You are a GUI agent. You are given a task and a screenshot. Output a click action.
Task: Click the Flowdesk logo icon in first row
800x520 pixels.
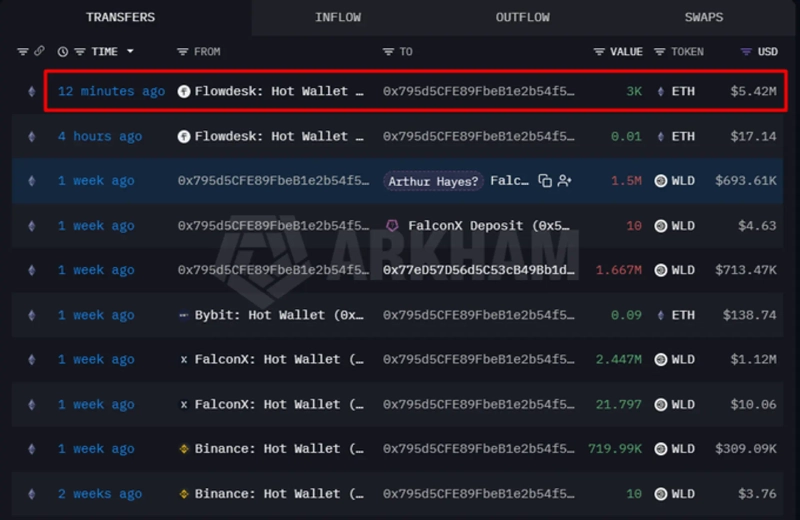point(184,91)
